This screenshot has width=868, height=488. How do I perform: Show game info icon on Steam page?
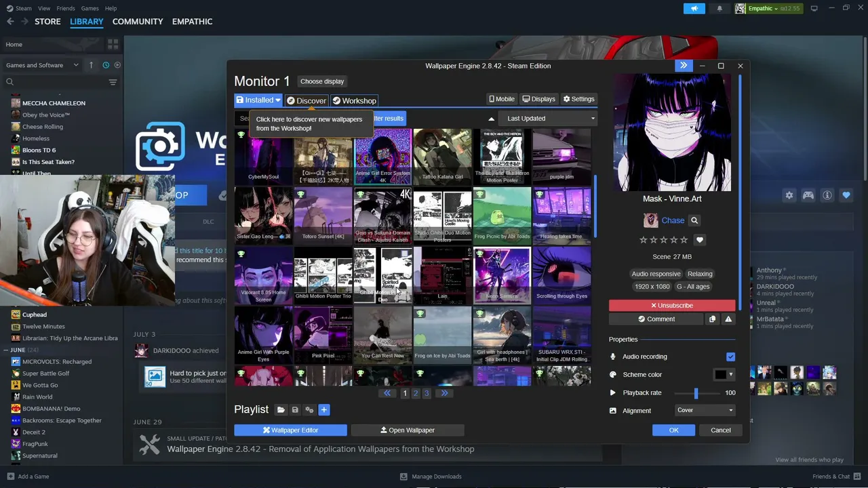[x=827, y=195]
